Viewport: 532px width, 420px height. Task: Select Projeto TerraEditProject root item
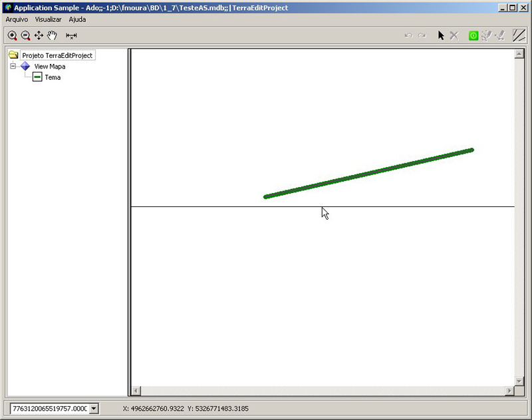click(57, 55)
